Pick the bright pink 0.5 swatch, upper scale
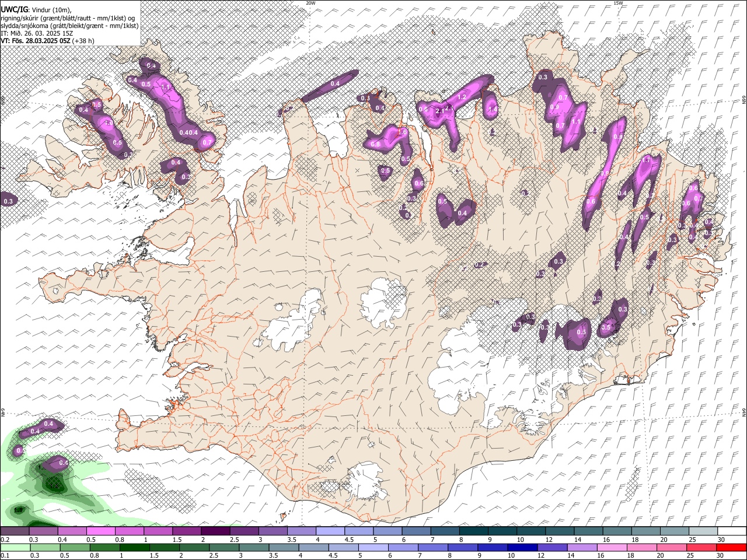This screenshot has width=747, height=560. pos(100,531)
